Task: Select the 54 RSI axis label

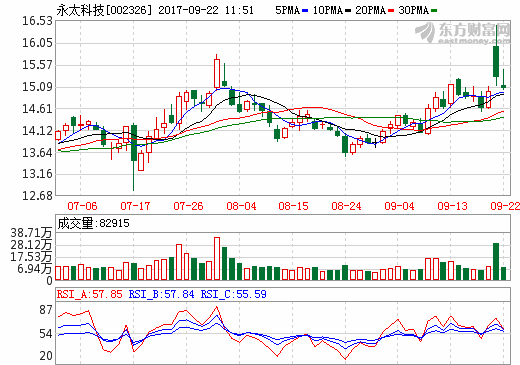Action: pos(46,334)
